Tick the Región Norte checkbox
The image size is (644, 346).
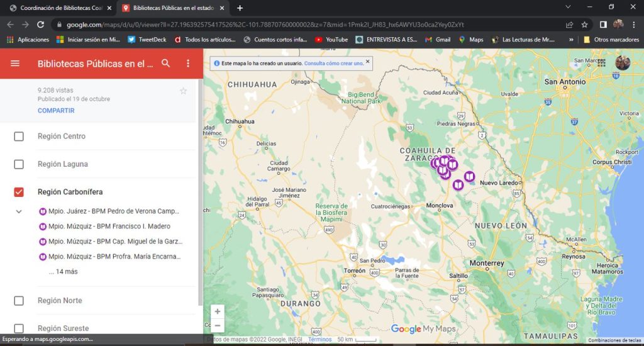coord(19,301)
